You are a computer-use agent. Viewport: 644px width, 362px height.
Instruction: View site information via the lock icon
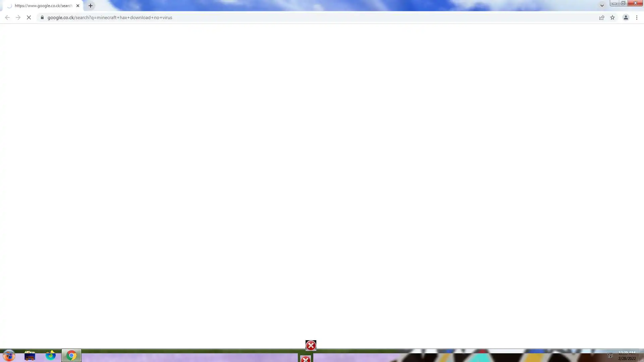[x=42, y=17]
